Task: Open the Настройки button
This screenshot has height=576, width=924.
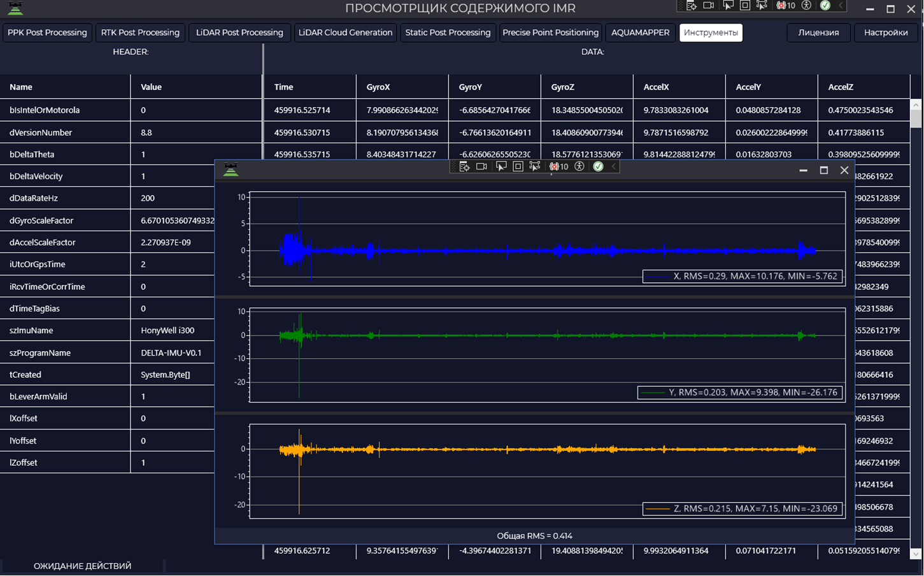Action: 886,32
